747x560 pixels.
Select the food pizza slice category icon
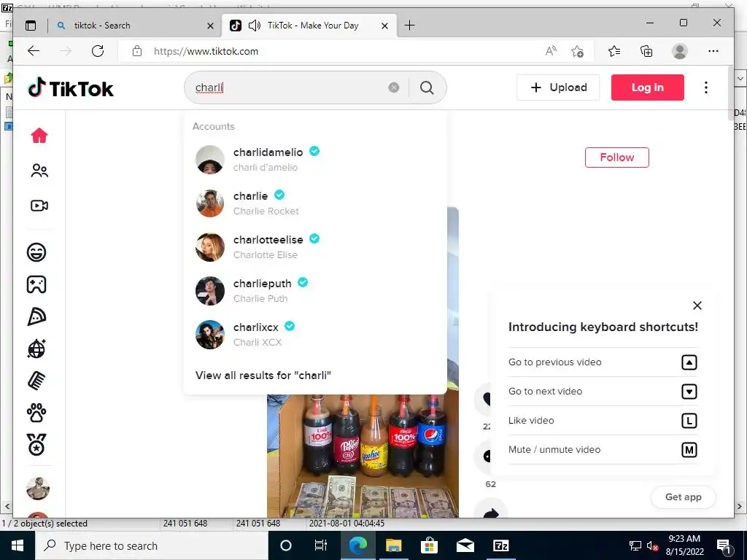[36, 316]
